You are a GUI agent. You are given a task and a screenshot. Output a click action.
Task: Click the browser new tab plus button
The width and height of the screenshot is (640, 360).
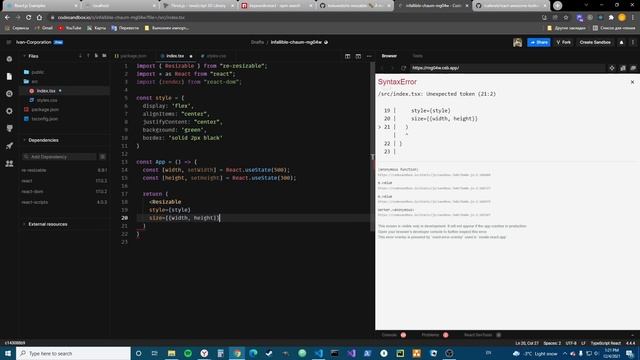(558, 6)
